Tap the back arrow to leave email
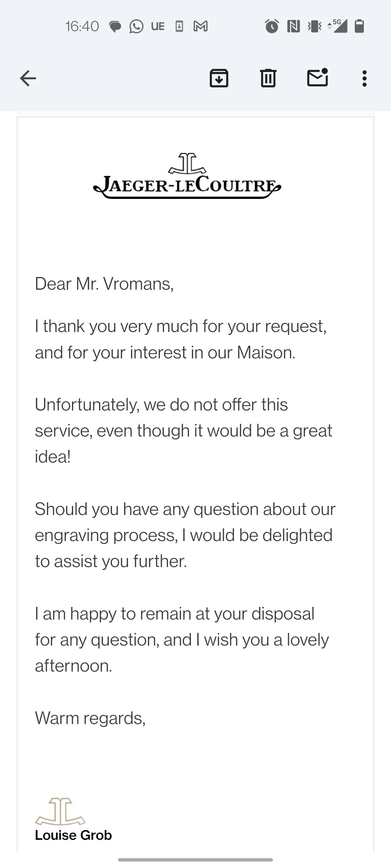 click(x=28, y=78)
